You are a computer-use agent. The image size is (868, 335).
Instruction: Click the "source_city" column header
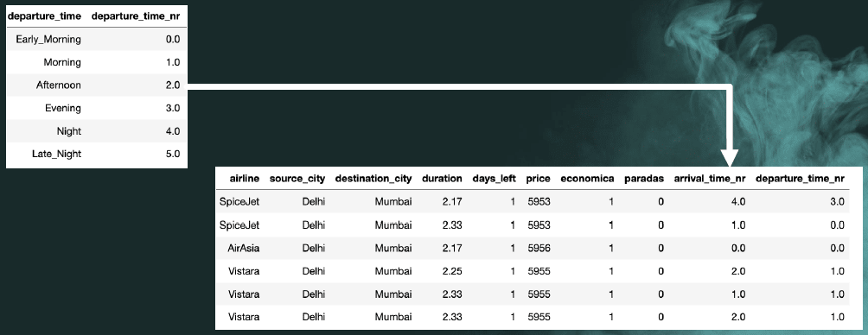point(297,179)
